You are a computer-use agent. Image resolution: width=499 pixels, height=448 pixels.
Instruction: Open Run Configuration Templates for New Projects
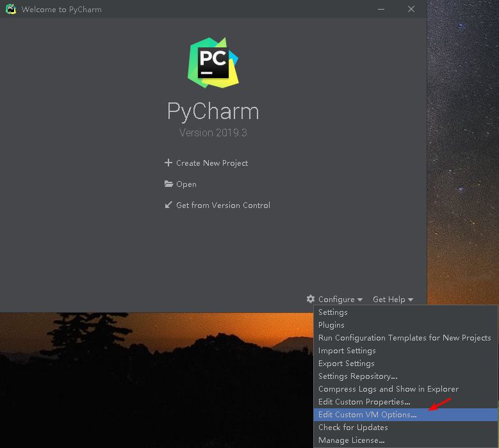[404, 338]
